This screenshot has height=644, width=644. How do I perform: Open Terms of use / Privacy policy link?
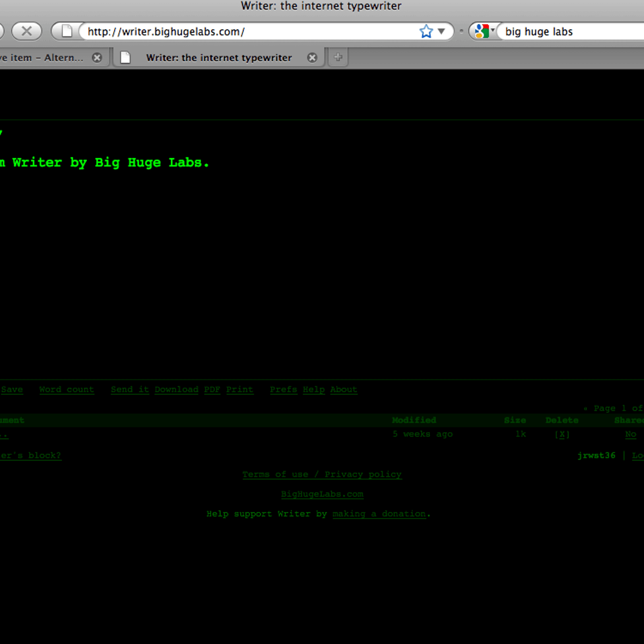click(322, 474)
